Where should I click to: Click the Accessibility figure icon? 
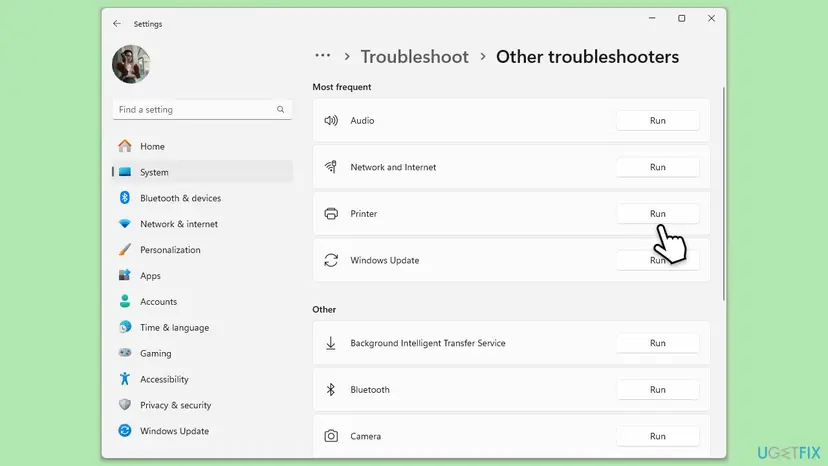tap(125, 378)
